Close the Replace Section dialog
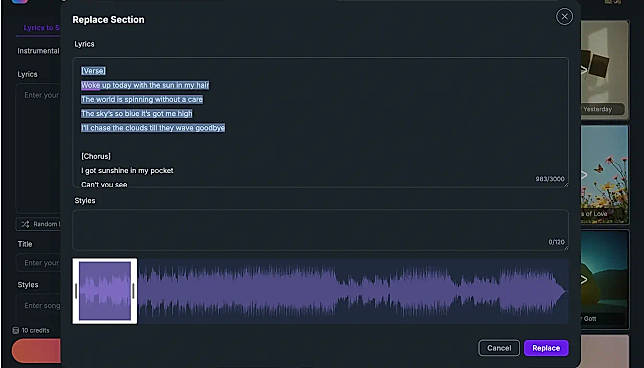 point(564,16)
